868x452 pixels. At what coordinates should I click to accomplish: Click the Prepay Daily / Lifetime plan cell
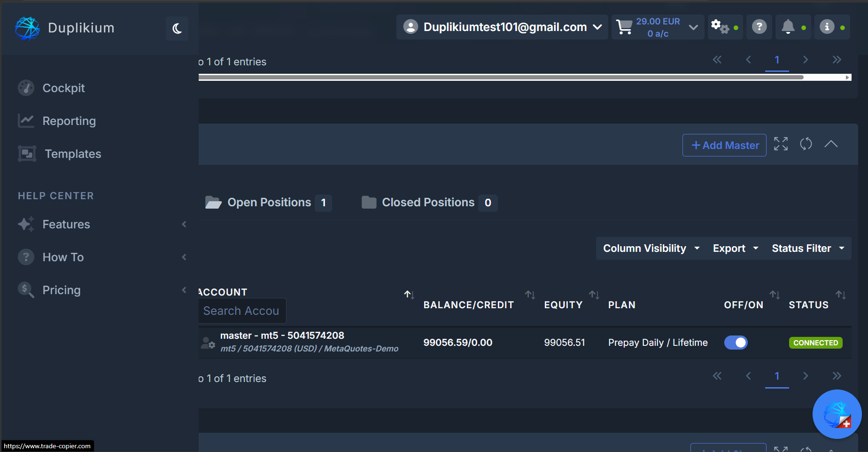tap(658, 343)
